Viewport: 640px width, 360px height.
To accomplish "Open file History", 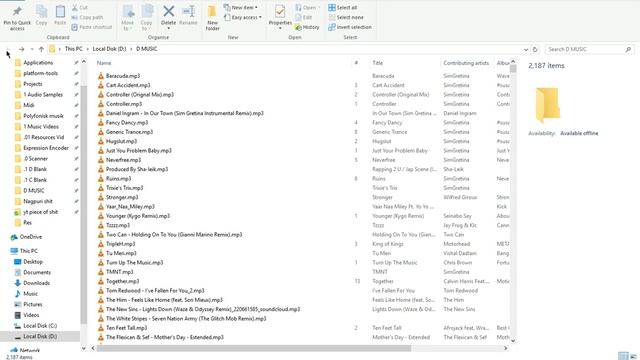I will pyautogui.click(x=307, y=27).
